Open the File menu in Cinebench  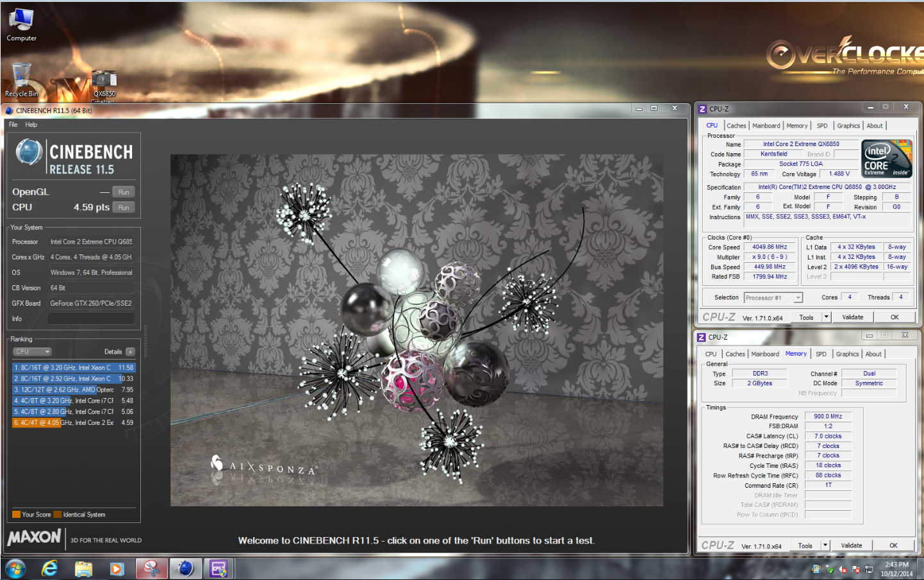tap(13, 125)
